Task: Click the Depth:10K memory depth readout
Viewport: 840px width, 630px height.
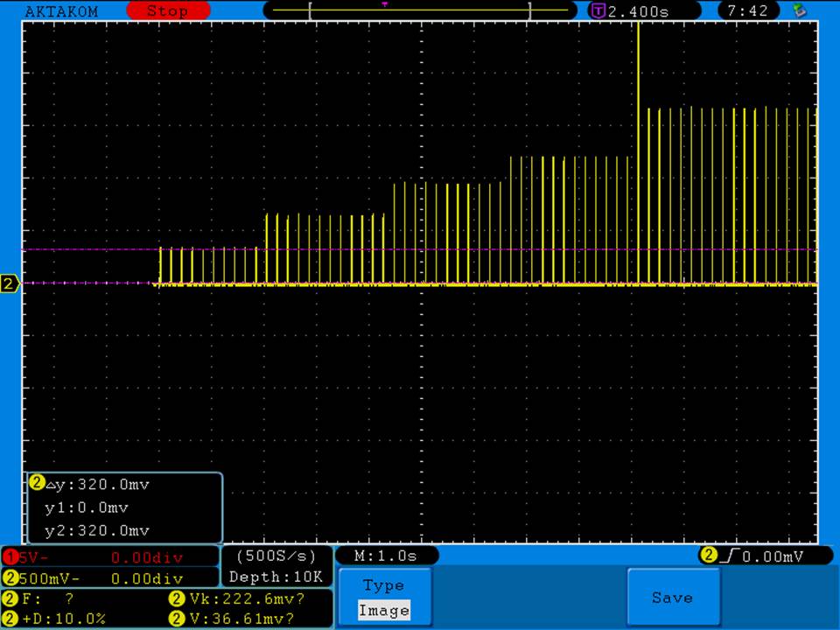Action: coord(276,577)
